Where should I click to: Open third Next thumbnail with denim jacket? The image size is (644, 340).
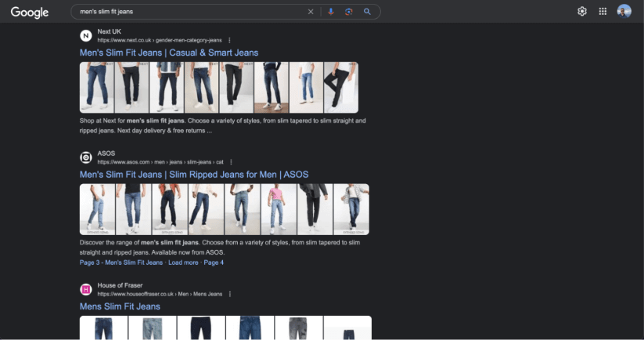pyautogui.click(x=167, y=88)
